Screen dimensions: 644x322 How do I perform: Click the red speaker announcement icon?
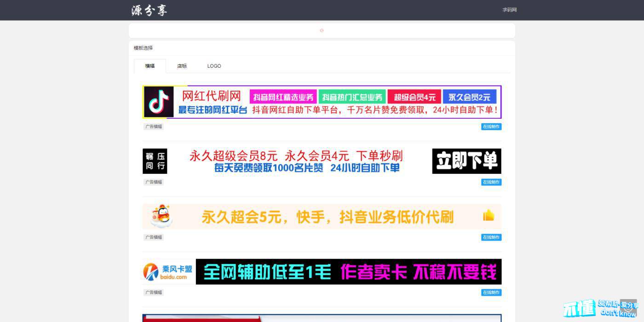[322, 30]
